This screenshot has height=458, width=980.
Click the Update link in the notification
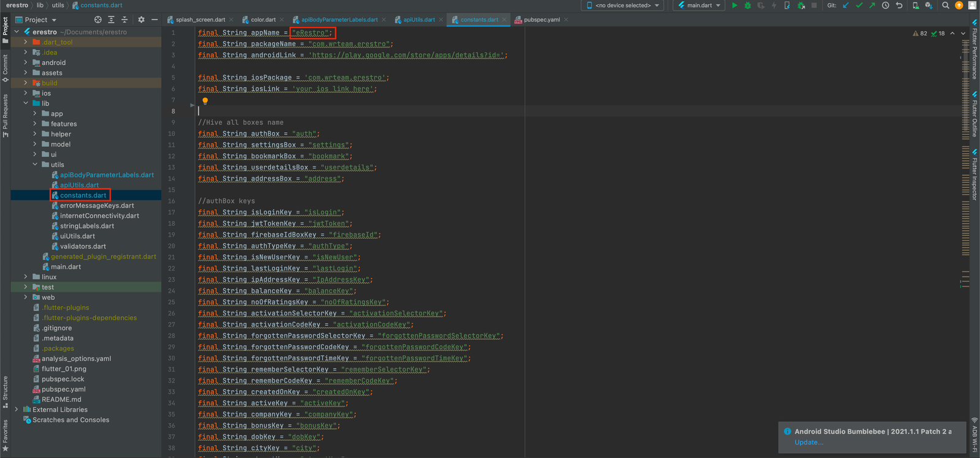coord(809,442)
